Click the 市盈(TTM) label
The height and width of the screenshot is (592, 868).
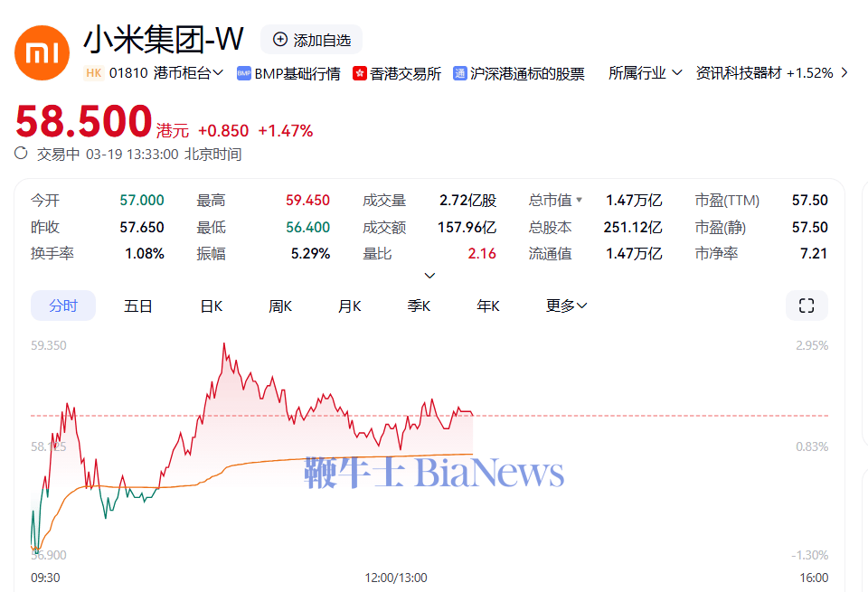[x=727, y=201]
